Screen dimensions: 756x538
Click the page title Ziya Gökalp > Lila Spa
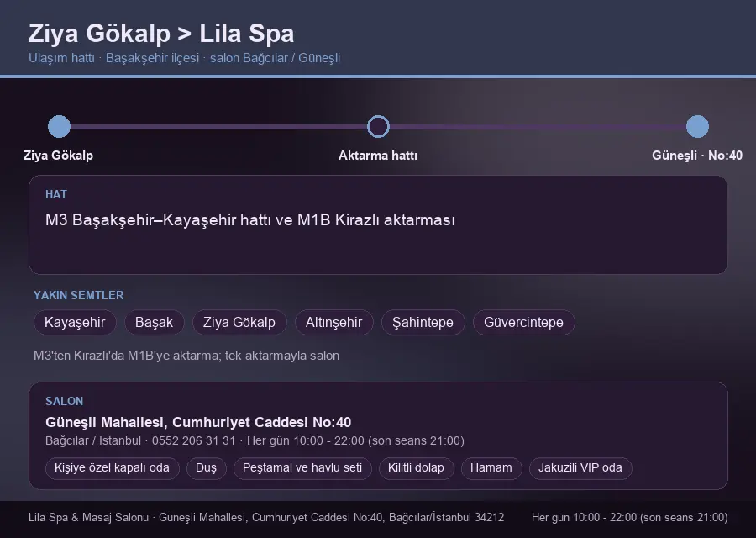[161, 34]
